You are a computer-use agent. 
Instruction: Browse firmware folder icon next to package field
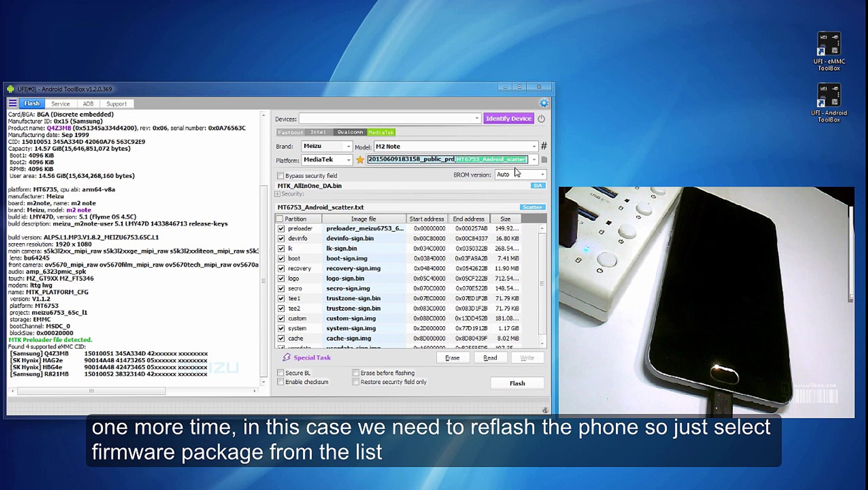544,160
